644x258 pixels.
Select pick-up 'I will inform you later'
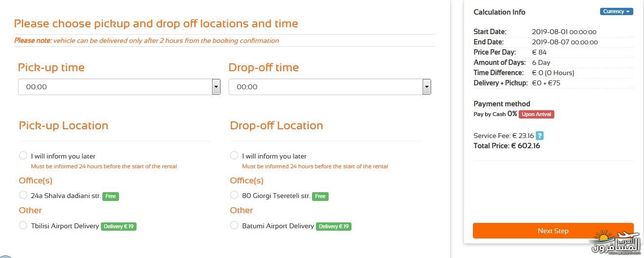[x=23, y=156]
